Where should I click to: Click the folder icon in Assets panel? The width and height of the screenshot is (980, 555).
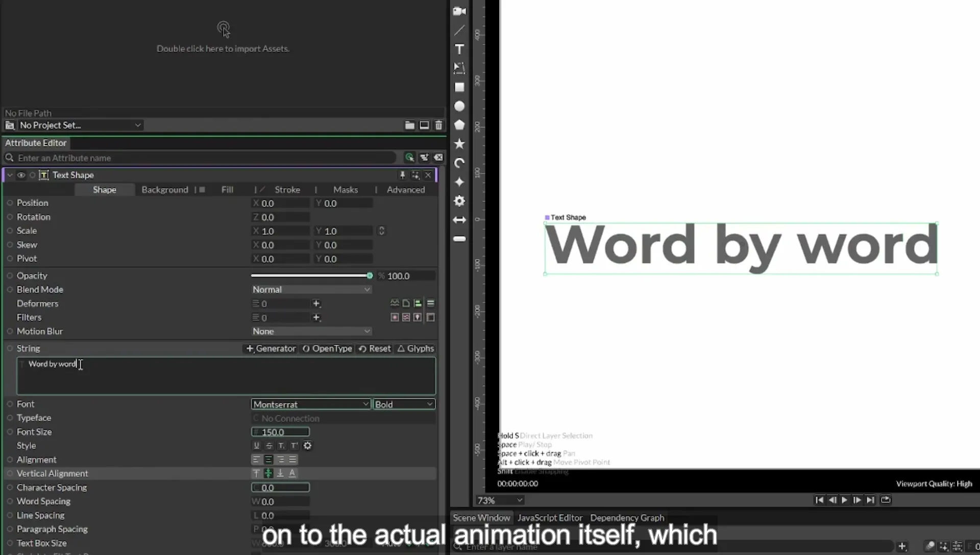[x=409, y=125]
